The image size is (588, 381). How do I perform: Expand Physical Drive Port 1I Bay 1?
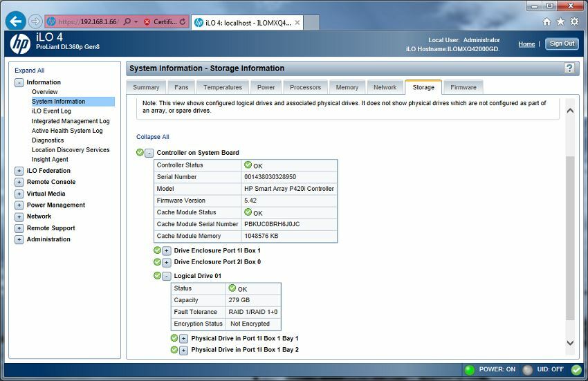(x=183, y=339)
